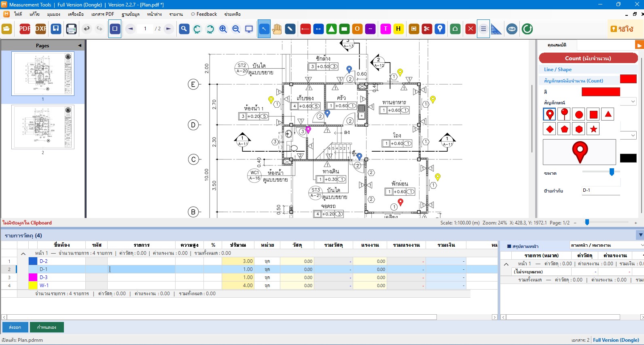Pick the red count symbol color swatch
This screenshot has width=644, height=345.
point(601,92)
